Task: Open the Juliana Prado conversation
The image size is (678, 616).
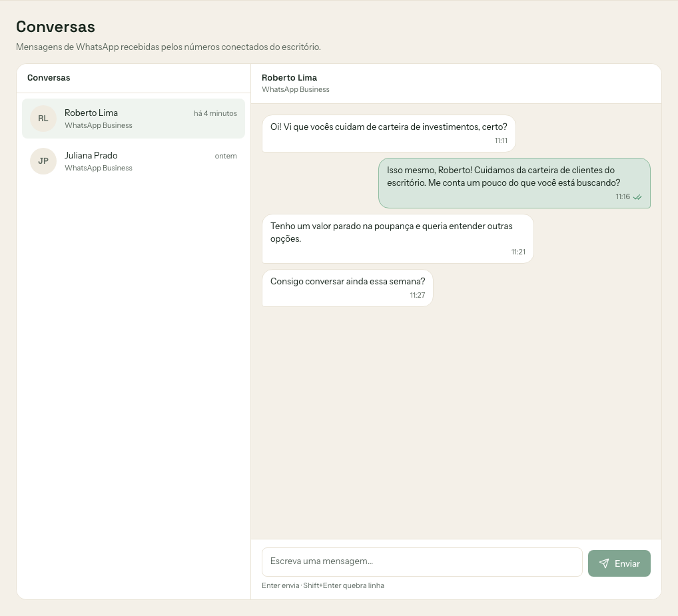Action: point(134,161)
